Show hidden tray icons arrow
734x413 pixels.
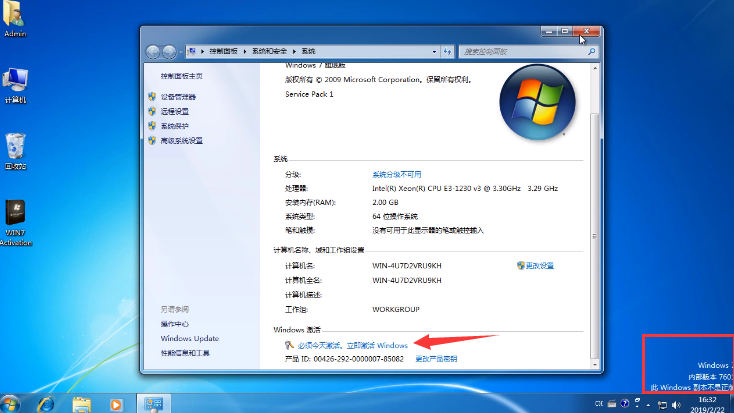[x=648, y=405]
